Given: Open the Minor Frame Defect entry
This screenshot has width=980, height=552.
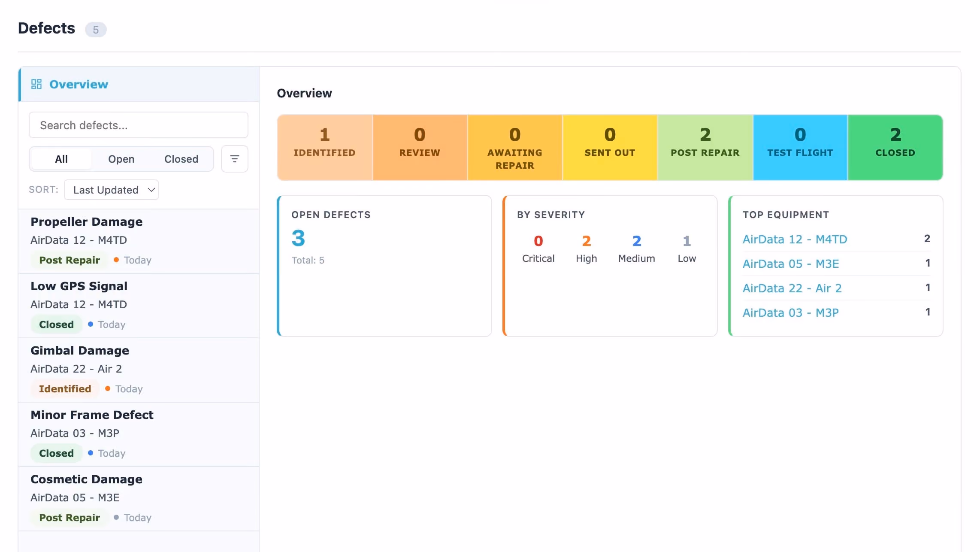Looking at the screenshot, I should (139, 434).
